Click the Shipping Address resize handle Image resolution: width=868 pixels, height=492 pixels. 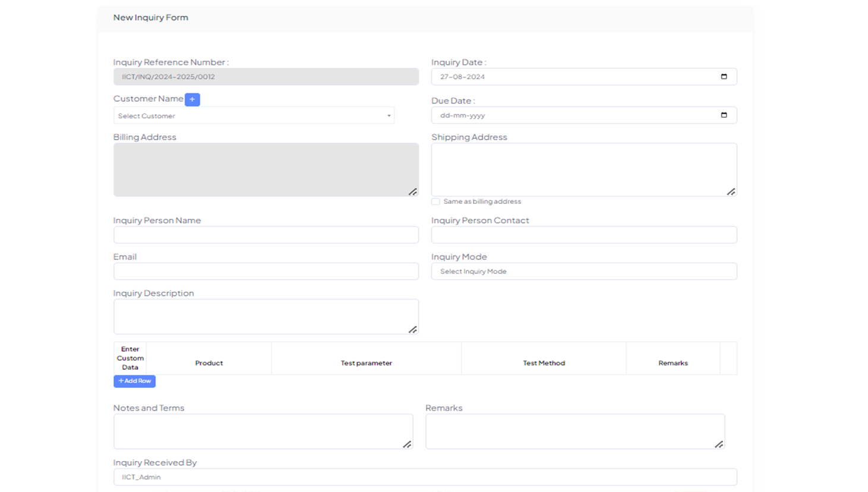(731, 192)
